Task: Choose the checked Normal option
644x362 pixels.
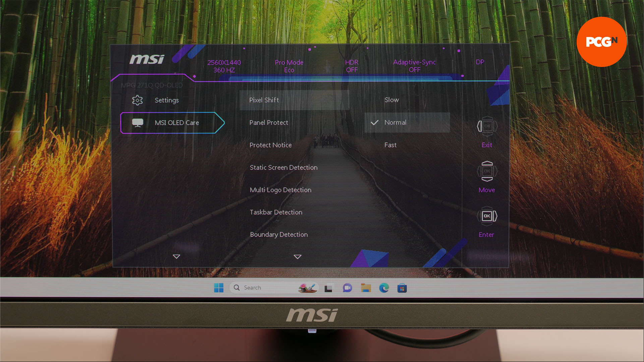Action: 407,123
